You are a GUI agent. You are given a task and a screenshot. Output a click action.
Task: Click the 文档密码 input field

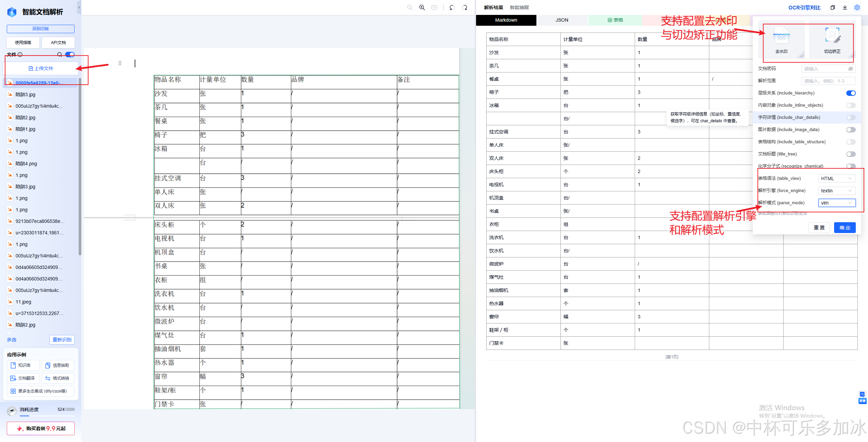(828, 69)
